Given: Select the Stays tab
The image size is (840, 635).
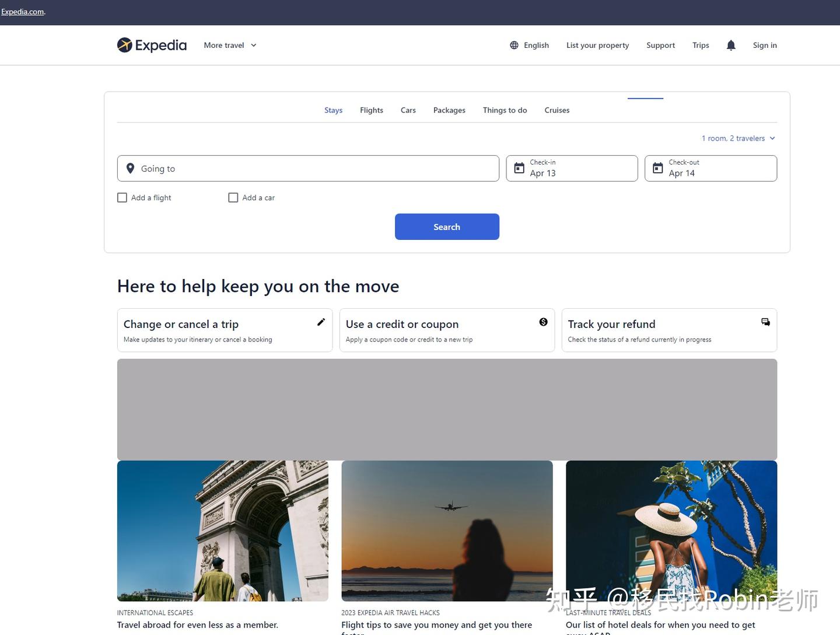Looking at the screenshot, I should pyautogui.click(x=333, y=110).
